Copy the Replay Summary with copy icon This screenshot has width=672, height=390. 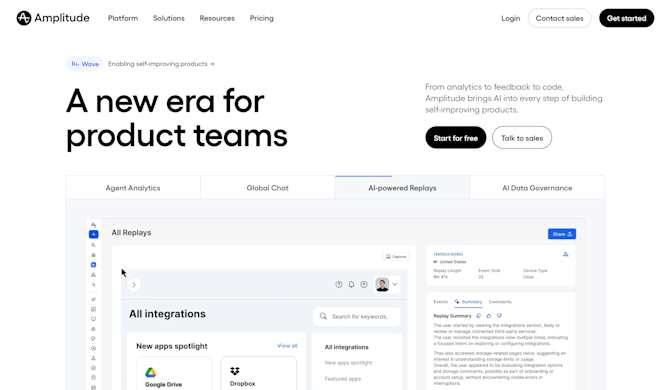(479, 316)
